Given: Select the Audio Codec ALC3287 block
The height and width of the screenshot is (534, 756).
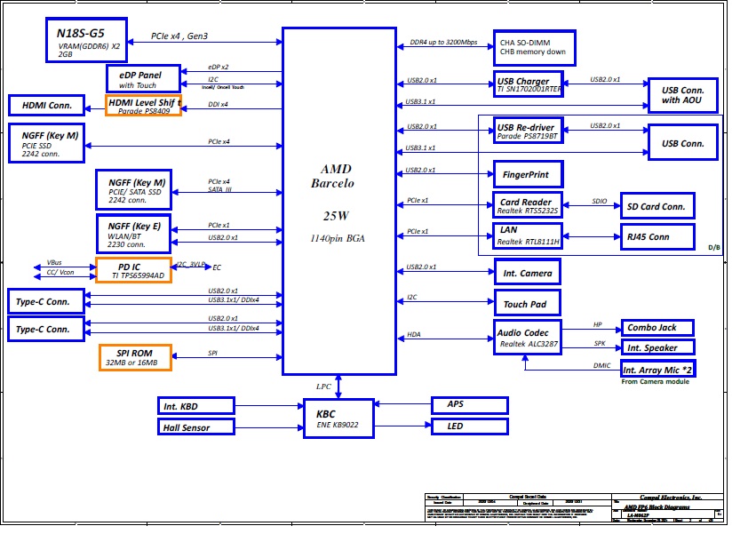Looking at the screenshot, I should [x=528, y=337].
